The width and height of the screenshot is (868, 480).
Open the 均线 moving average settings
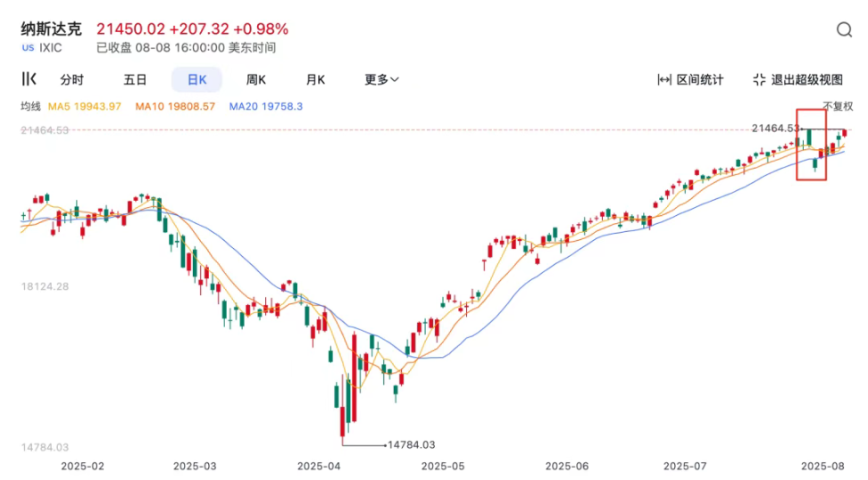pyautogui.click(x=31, y=106)
